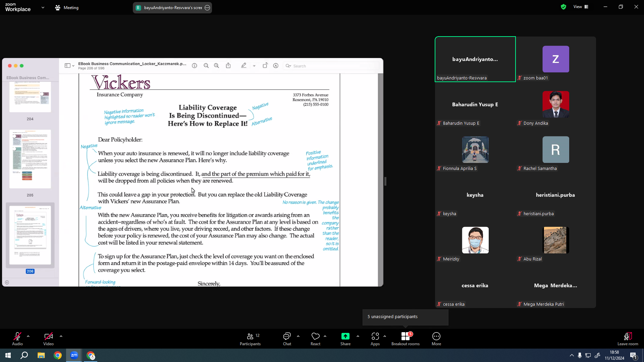Image resolution: width=644 pixels, height=362 pixels.
Task: Unmute the microphone with Audio button
Action: (x=17, y=339)
